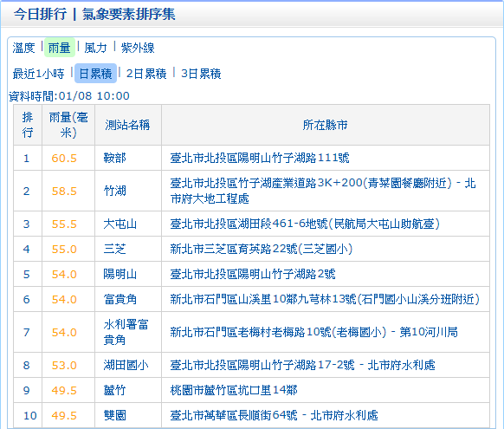504x429 pixels.
Task: Click station name 陽明山
Action: (120, 274)
